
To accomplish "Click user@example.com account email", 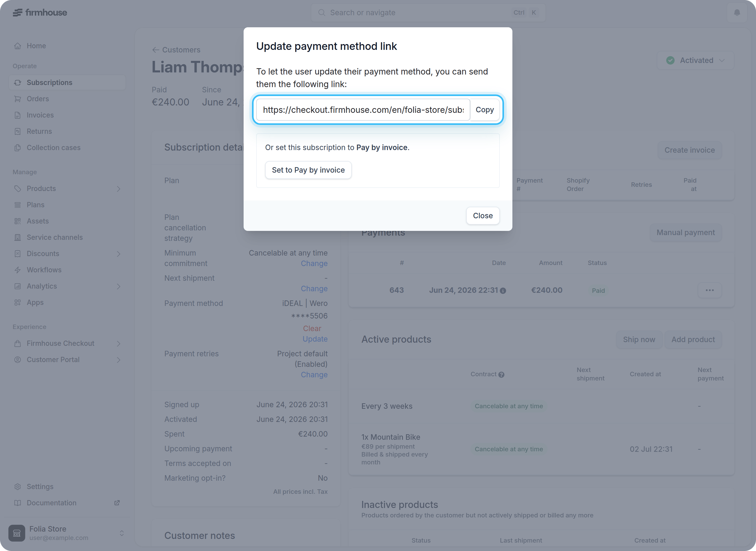I will [59, 538].
